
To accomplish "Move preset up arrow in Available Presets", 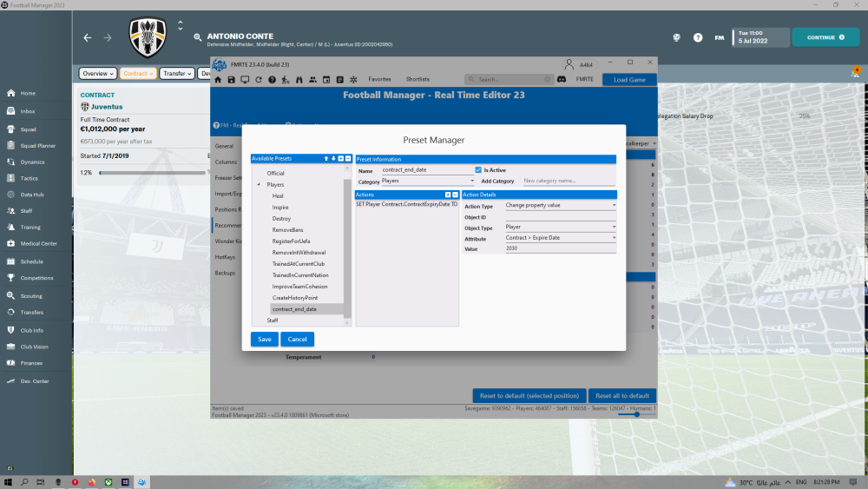I will [326, 158].
